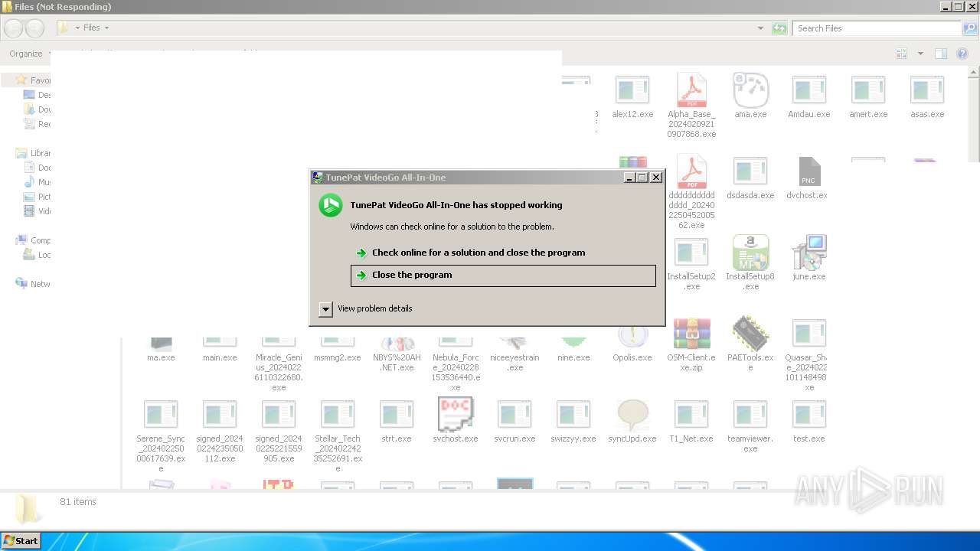Select the Stellar_Tech exe file icon
This screenshot has height=551, width=980.
[x=338, y=415]
